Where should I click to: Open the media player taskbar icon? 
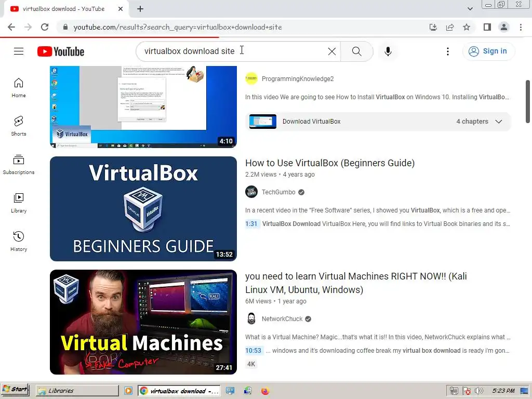(128, 391)
